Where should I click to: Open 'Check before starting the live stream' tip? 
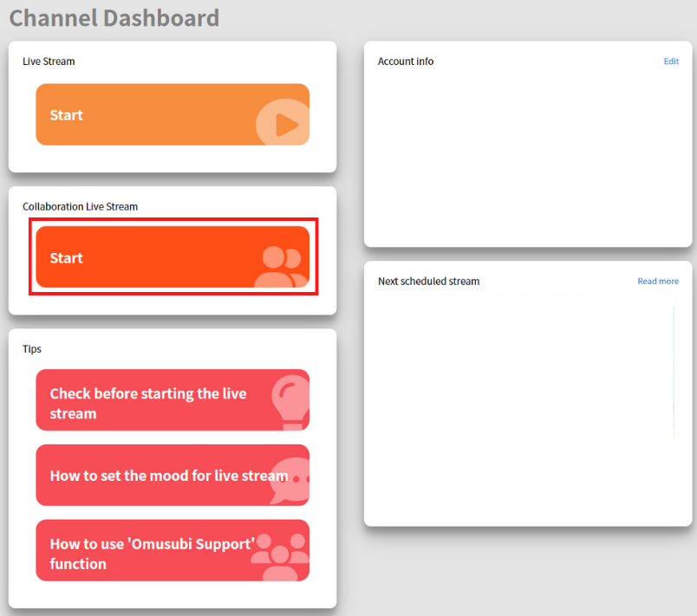173,399
